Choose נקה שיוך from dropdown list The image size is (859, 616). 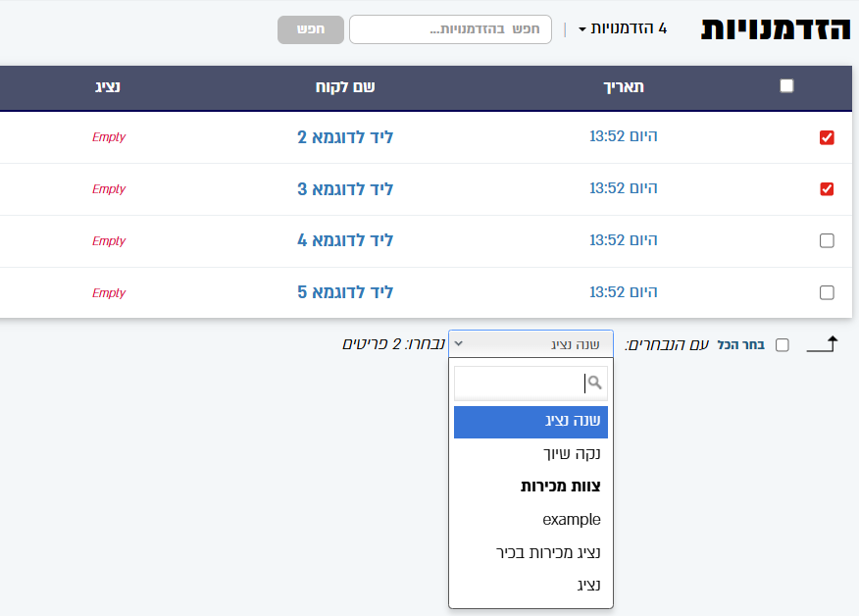(x=531, y=454)
